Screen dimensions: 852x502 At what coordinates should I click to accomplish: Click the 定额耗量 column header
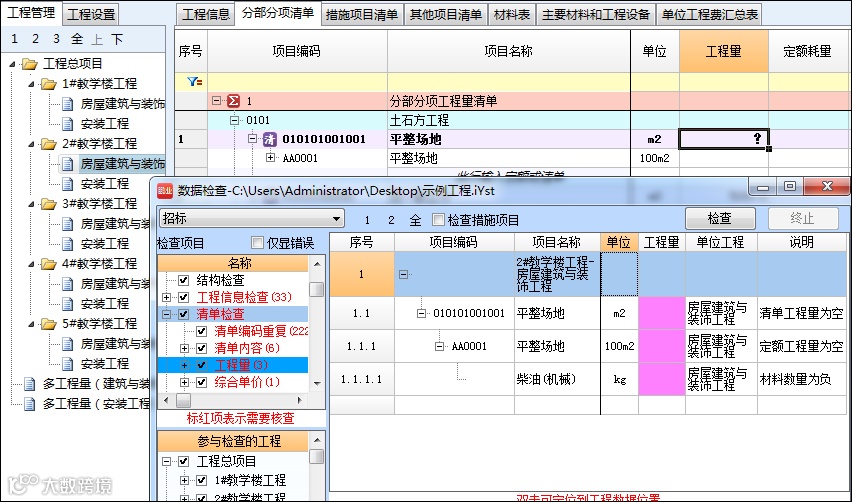point(807,51)
